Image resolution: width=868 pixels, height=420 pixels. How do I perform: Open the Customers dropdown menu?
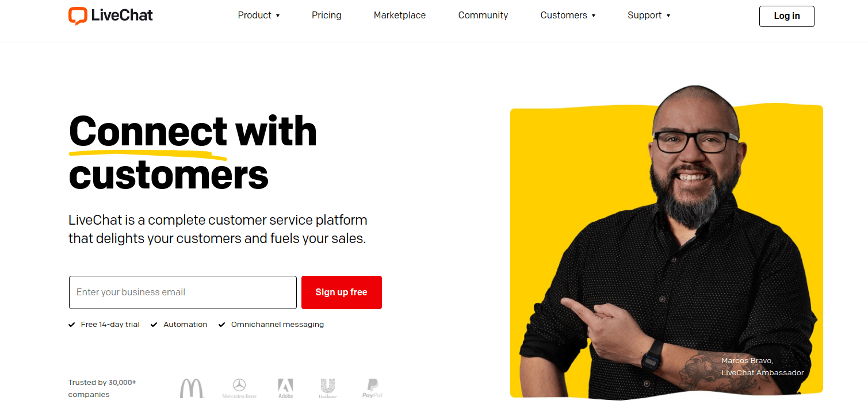pyautogui.click(x=568, y=16)
